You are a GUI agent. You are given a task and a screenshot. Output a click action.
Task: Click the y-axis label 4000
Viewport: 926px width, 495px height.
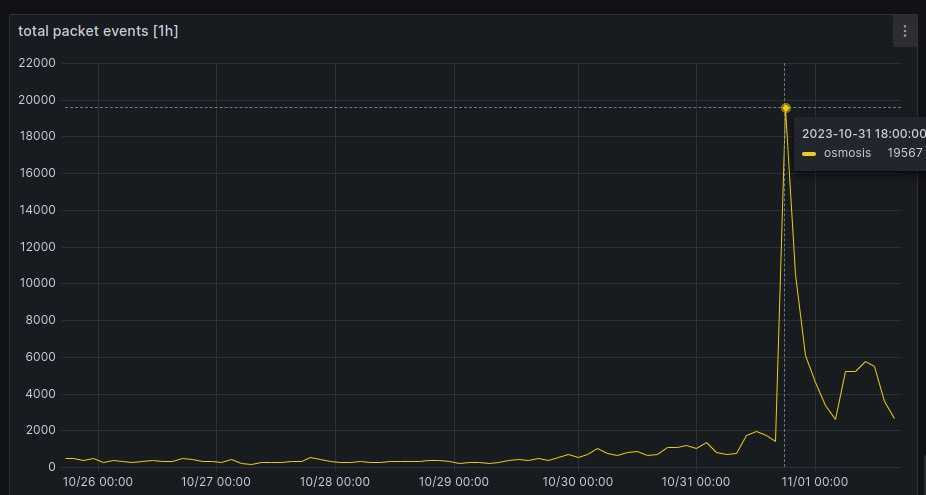pos(41,394)
